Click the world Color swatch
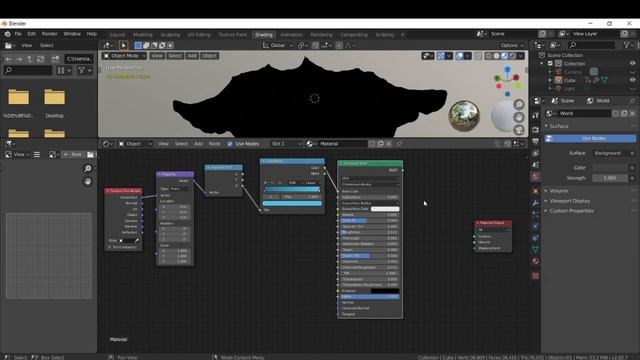Screen dimensions: 640x360 pyautogui.click(x=610, y=168)
